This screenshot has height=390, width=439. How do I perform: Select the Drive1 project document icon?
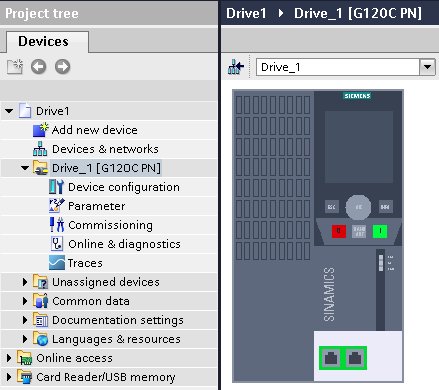tap(25, 111)
